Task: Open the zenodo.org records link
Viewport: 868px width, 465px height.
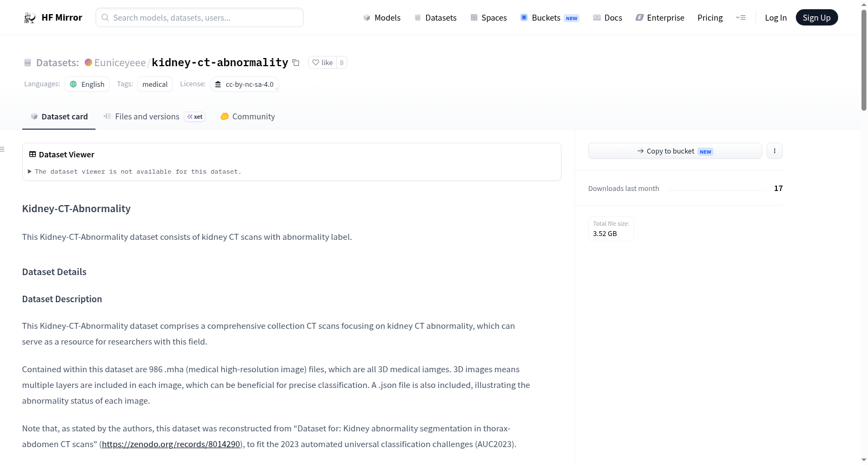Action: [171, 444]
